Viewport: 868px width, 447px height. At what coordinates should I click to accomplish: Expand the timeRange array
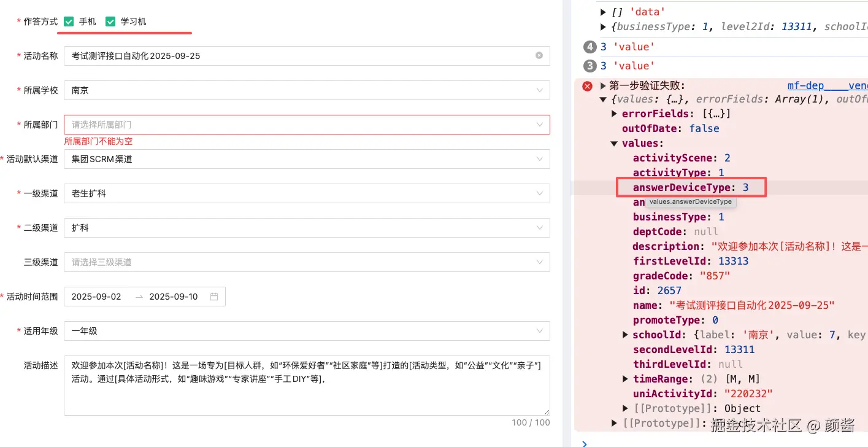tap(625, 379)
